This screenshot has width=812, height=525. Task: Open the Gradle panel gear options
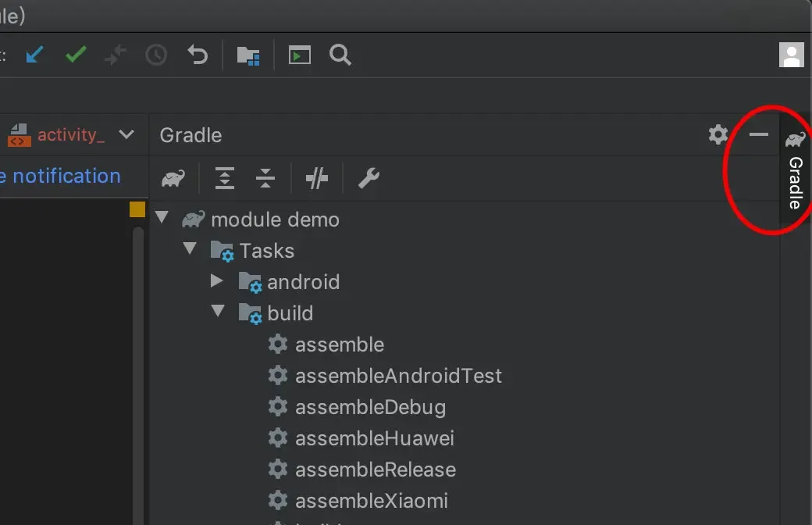coord(718,134)
